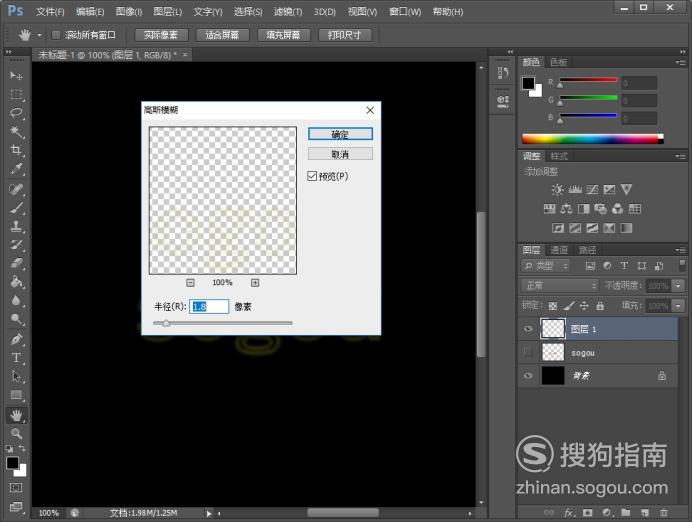Switch to 通道 tab
Image resolution: width=692 pixels, height=522 pixels.
click(559, 250)
